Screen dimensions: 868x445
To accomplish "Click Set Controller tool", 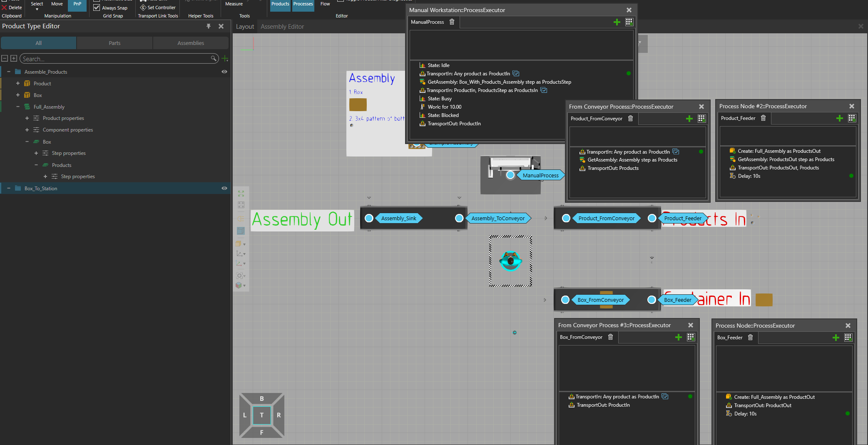I will click(158, 7).
